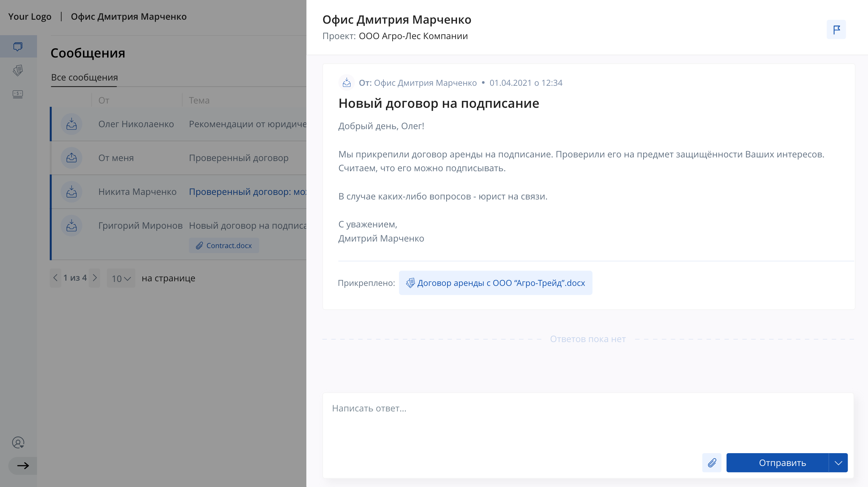
Task: Click the Новый договор на подписа... list subject
Action: (248, 226)
